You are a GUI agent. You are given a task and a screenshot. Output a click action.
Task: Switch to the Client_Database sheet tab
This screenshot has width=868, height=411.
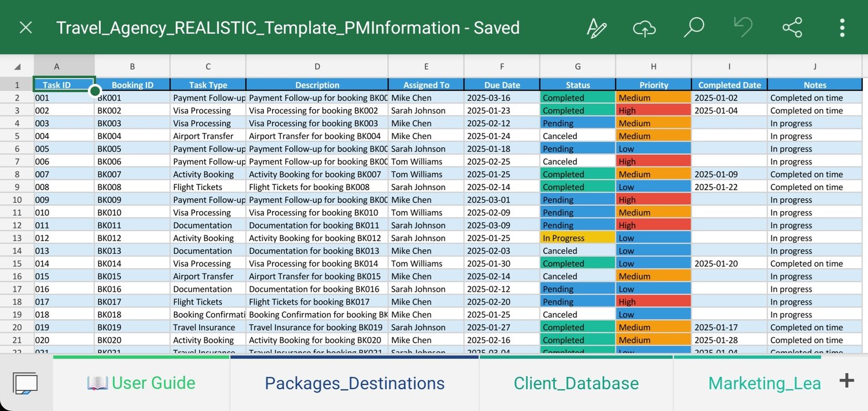(576, 383)
